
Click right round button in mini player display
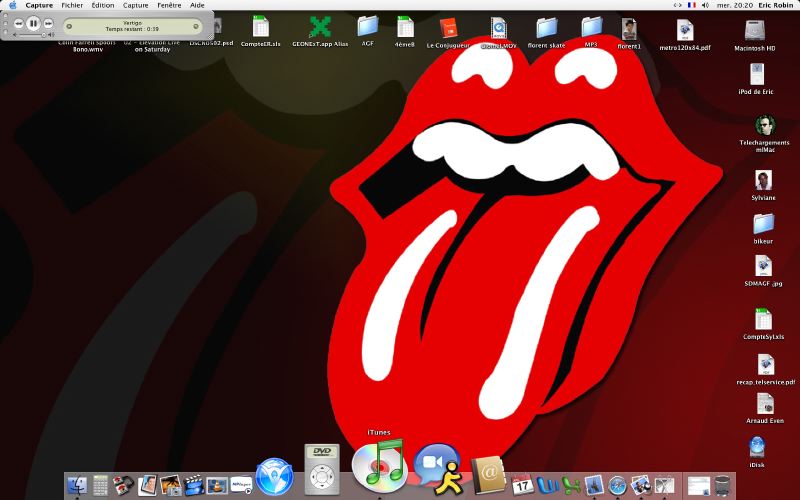pyautogui.click(x=196, y=26)
